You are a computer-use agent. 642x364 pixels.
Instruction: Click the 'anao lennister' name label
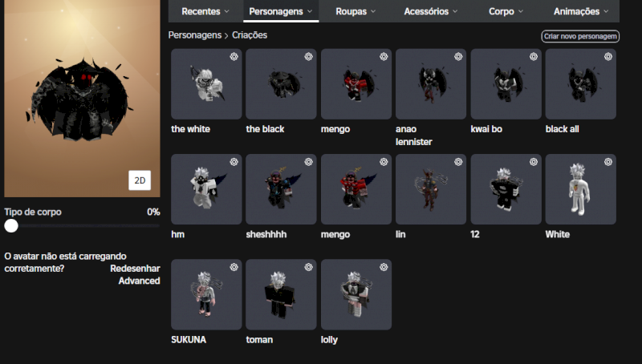[413, 135]
